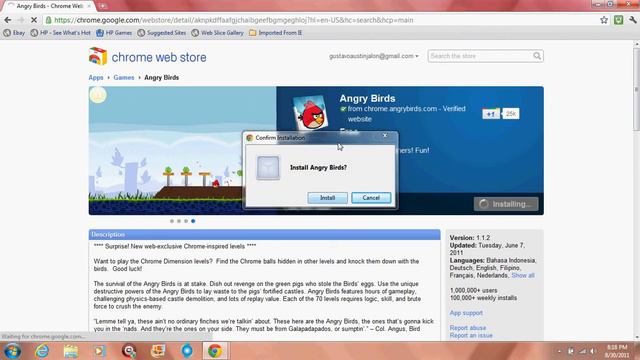Click the Installing... button

tap(506, 204)
